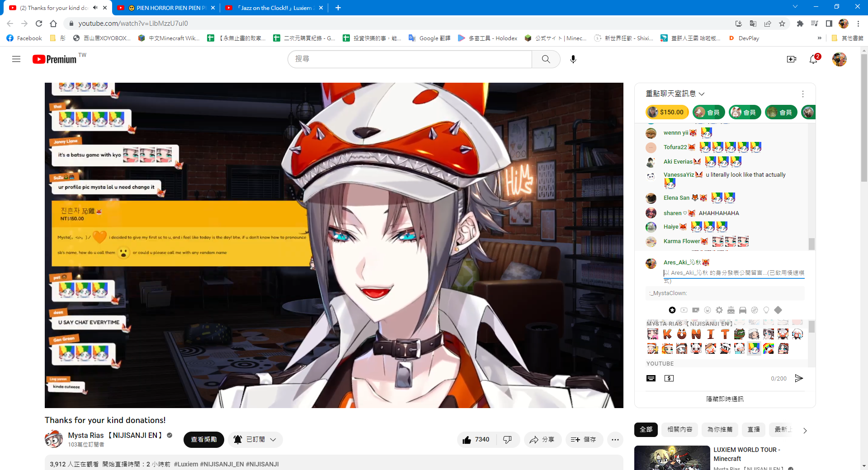Start voice search with the microphone

pyautogui.click(x=573, y=59)
